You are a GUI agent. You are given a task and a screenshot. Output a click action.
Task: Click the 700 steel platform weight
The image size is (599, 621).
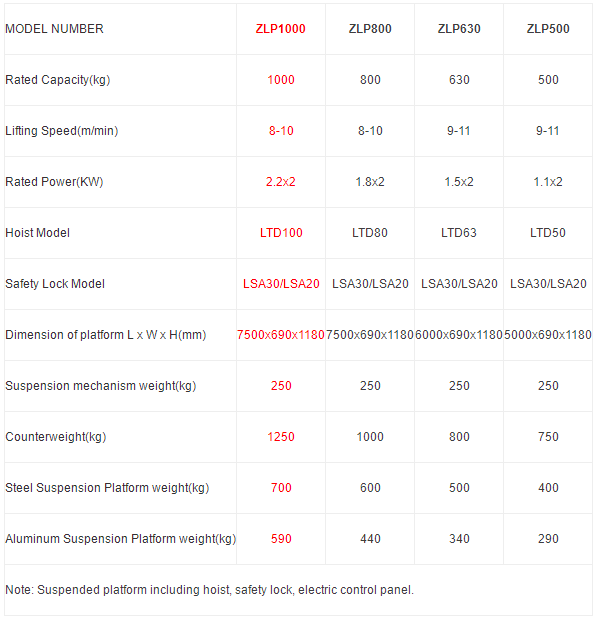[281, 488]
